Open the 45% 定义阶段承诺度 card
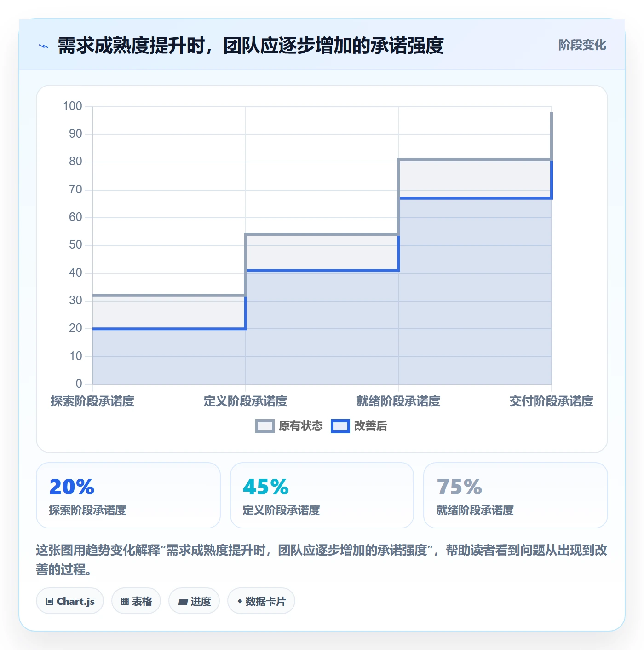This screenshot has height=650, width=644. (x=322, y=495)
